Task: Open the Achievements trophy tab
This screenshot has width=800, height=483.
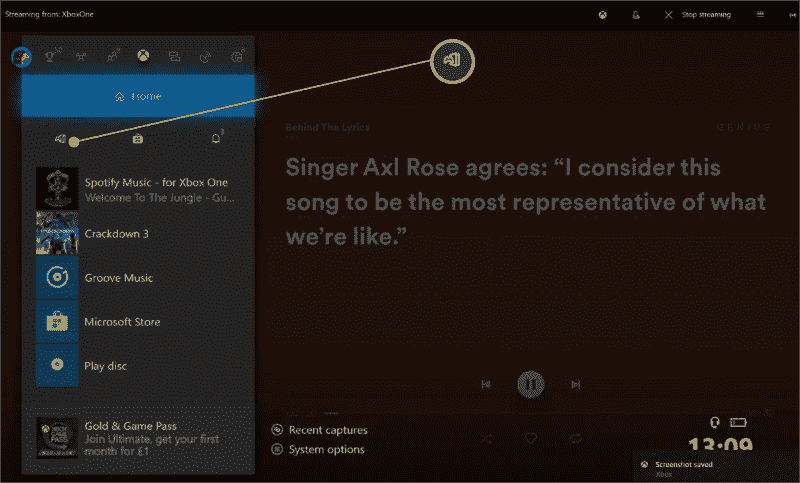Action: coord(52,56)
